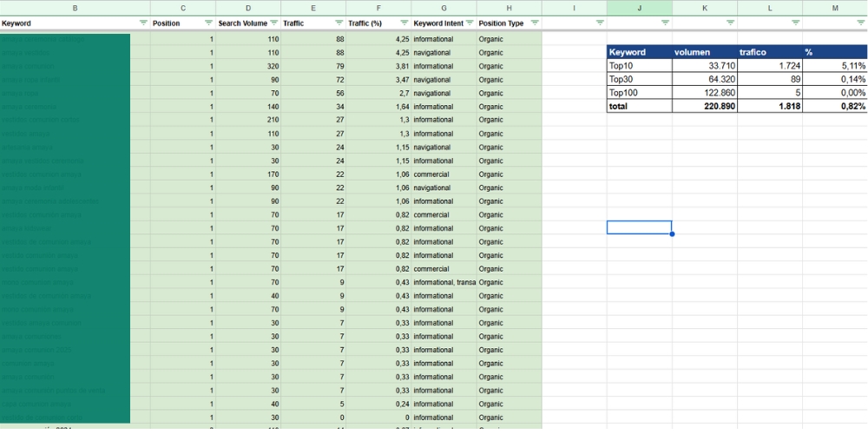The width and height of the screenshot is (868, 434).
Task: Click the Traffic column filter icon
Action: [x=339, y=23]
